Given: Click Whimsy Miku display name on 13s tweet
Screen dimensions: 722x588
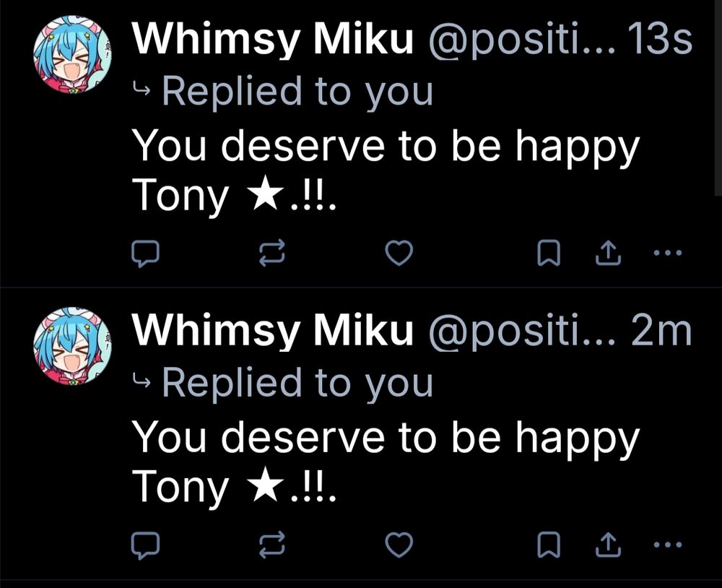Looking at the screenshot, I should point(274,40).
